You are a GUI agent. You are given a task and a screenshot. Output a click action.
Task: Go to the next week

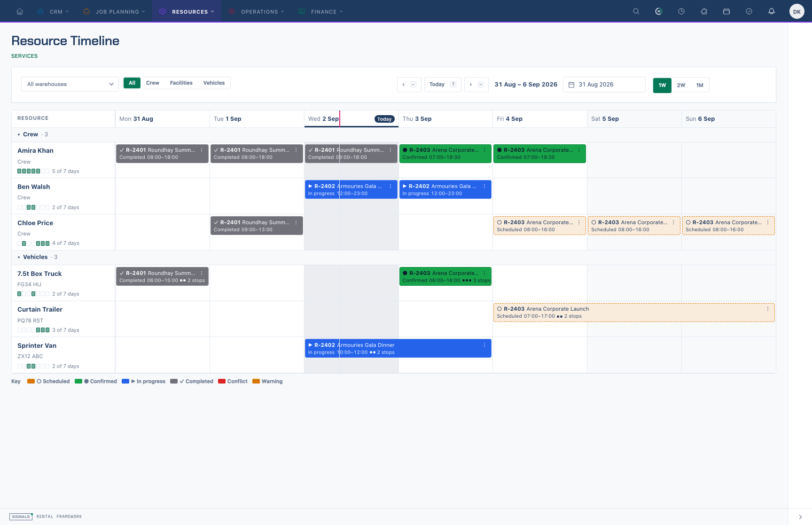coord(476,85)
